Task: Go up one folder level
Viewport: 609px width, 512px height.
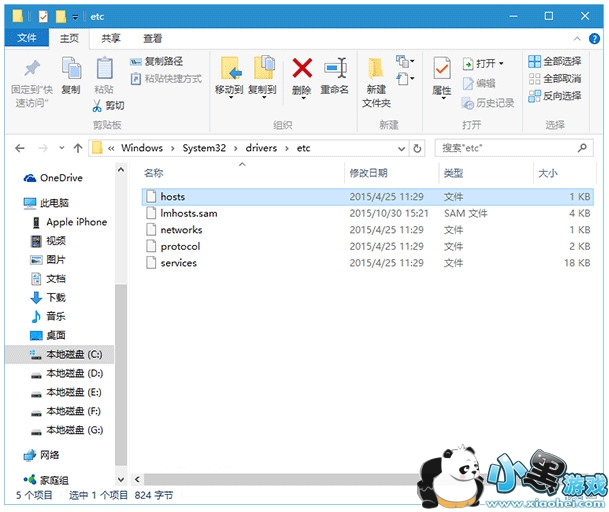Action: pyautogui.click(x=78, y=148)
